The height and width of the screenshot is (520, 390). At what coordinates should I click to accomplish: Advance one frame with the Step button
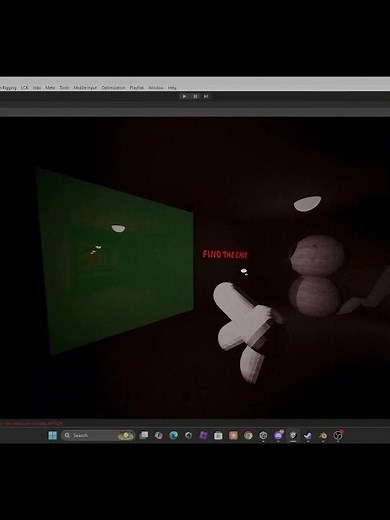pyautogui.click(x=206, y=96)
